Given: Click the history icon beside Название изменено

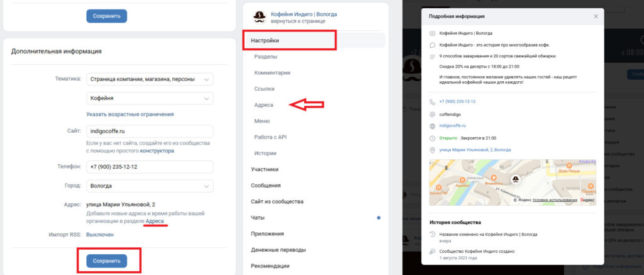Looking at the screenshot, I should [432, 234].
